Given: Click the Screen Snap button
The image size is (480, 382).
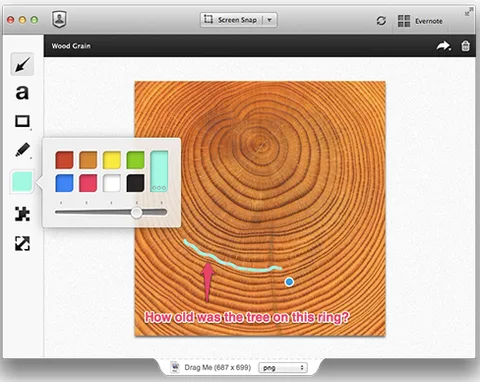Looking at the screenshot, I should pos(231,20).
